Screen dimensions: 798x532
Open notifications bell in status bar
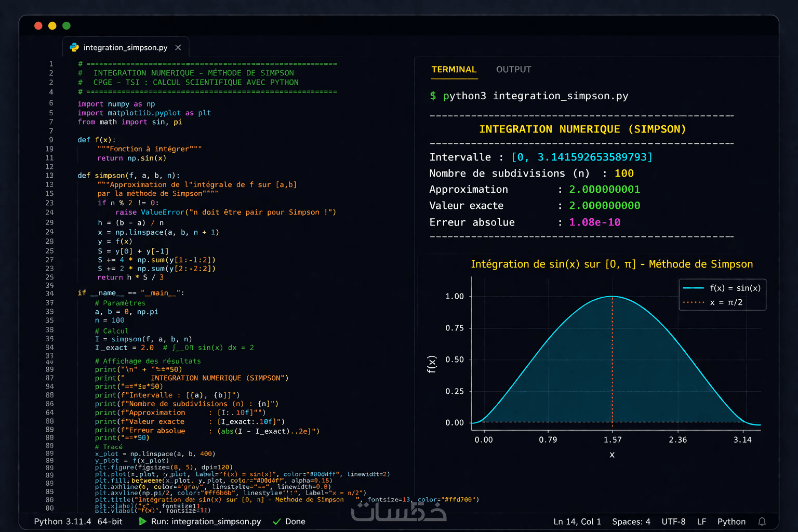coord(762,522)
